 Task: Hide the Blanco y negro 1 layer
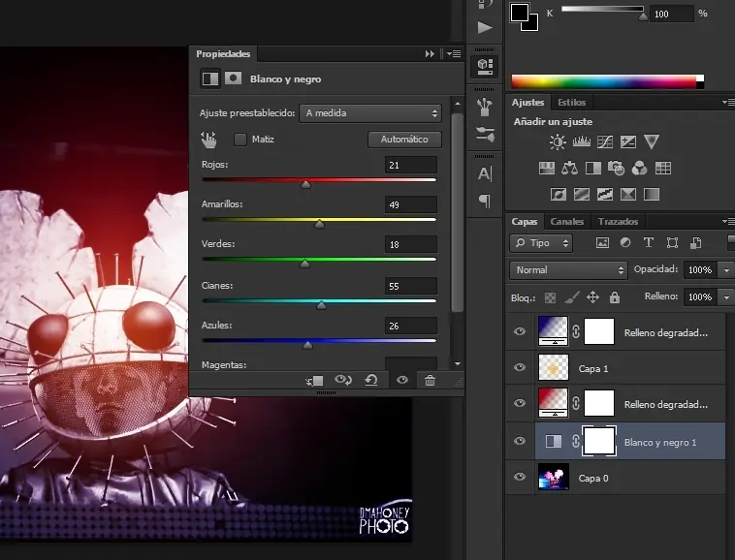520,441
